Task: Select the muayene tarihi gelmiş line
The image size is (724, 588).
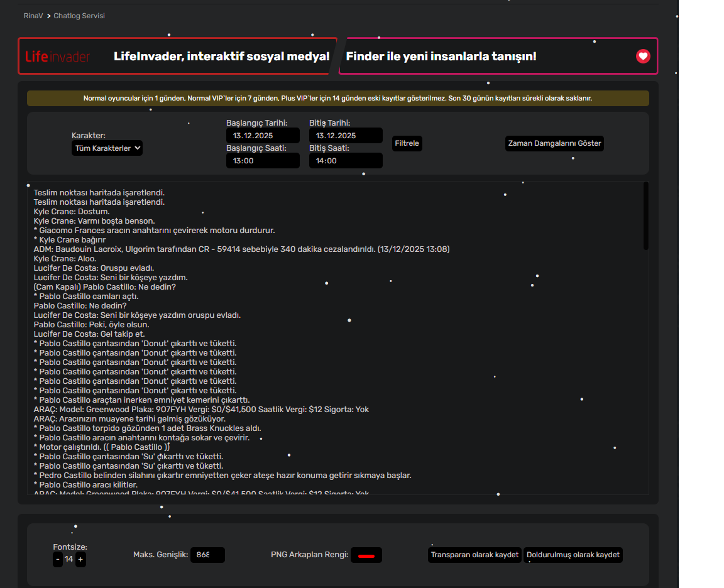Action: (x=129, y=419)
